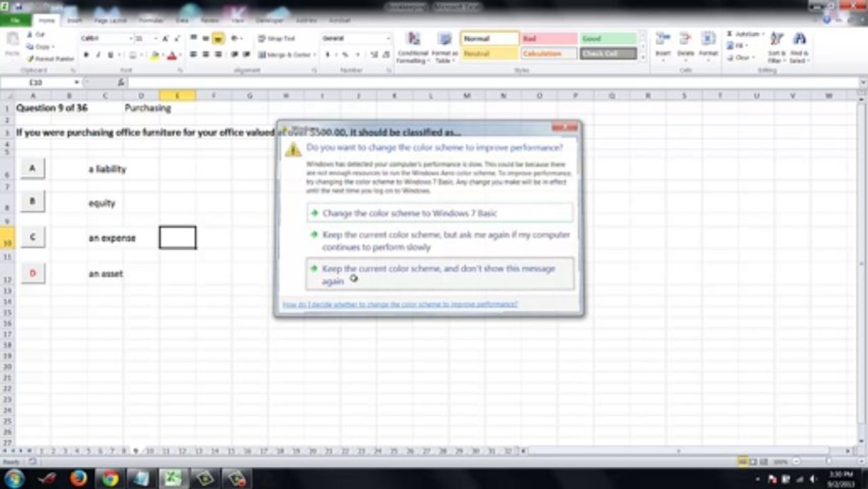Apply the Check Cell style

[608, 53]
